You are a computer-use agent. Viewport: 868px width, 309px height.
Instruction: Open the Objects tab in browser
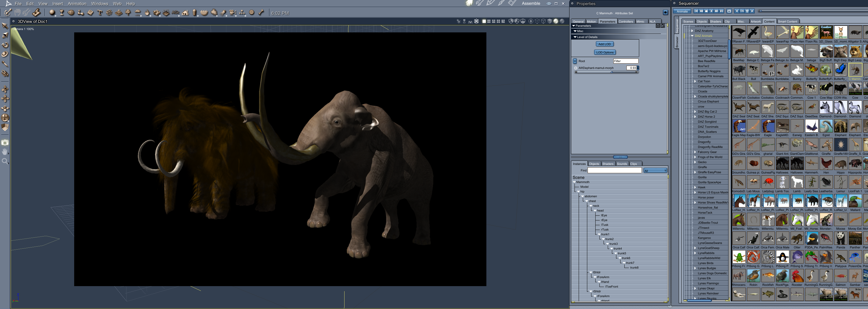click(x=702, y=22)
